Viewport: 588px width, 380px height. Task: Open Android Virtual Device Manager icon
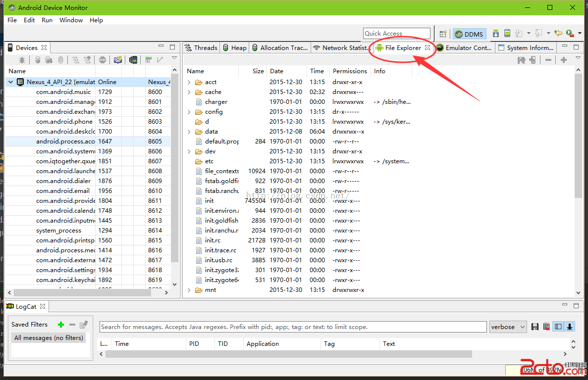pos(507,33)
